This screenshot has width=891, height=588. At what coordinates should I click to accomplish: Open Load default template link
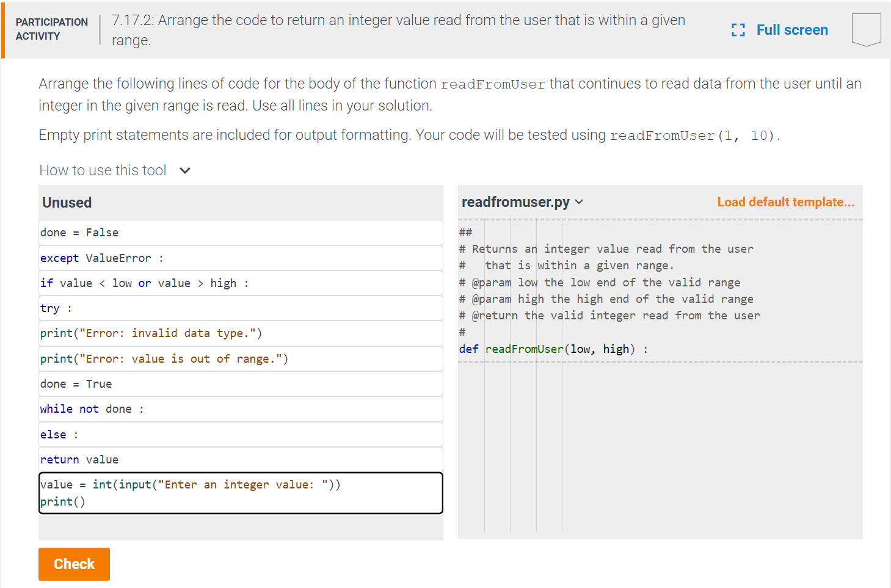785,201
